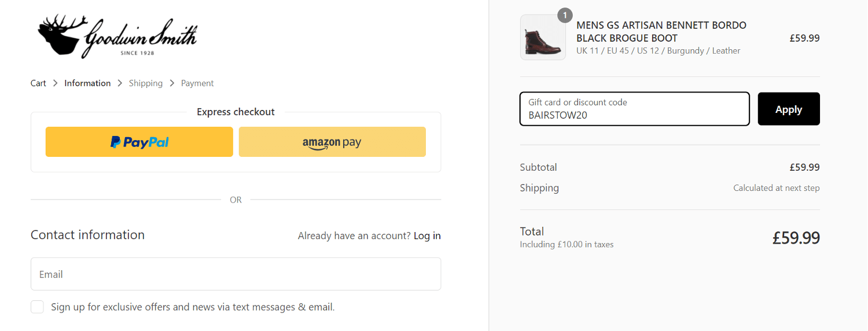Choose Amazon Pay express checkout
868x331 pixels.
click(332, 142)
